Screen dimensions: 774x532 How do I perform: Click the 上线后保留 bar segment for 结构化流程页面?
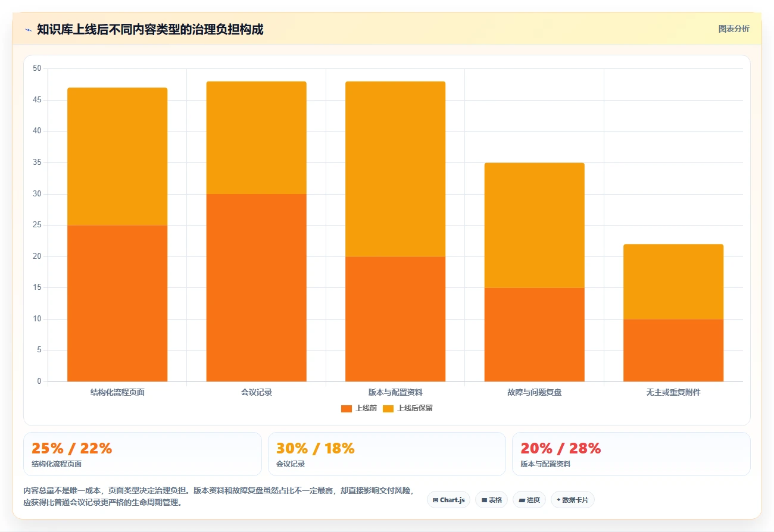click(117, 157)
